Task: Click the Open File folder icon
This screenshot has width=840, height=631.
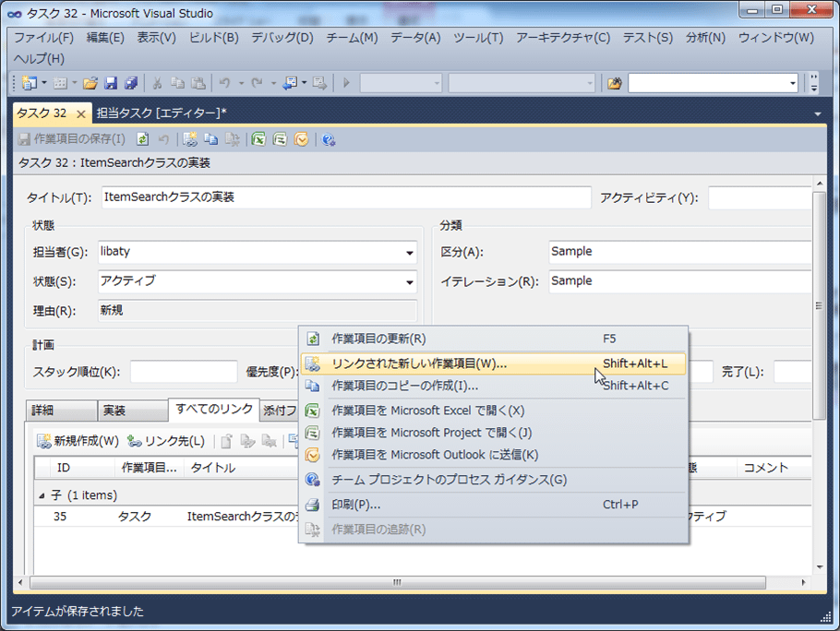Action: click(90, 83)
